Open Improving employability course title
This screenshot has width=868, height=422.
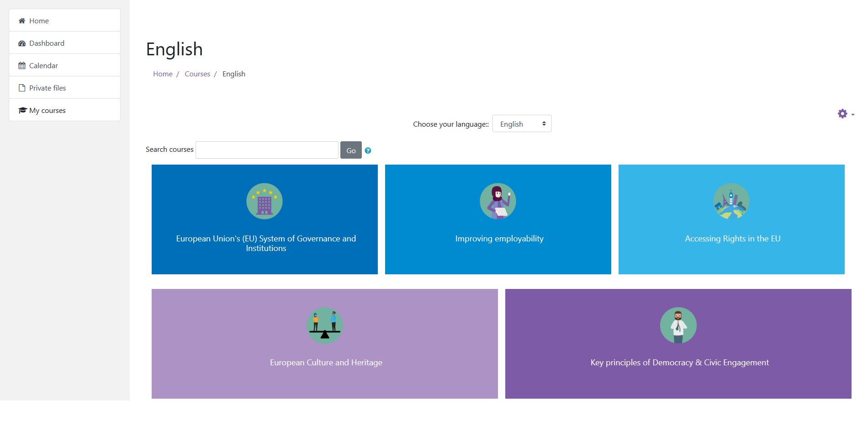pos(499,239)
